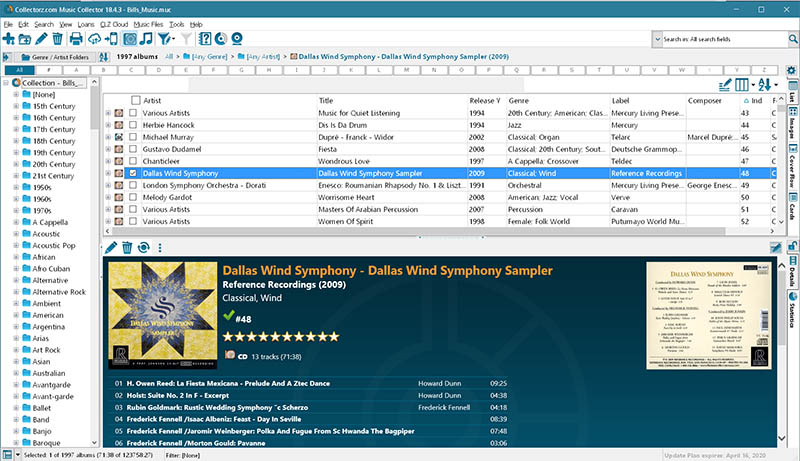Toggle the album view disc icon
The width and height of the screenshot is (800, 461).
click(x=130, y=39)
